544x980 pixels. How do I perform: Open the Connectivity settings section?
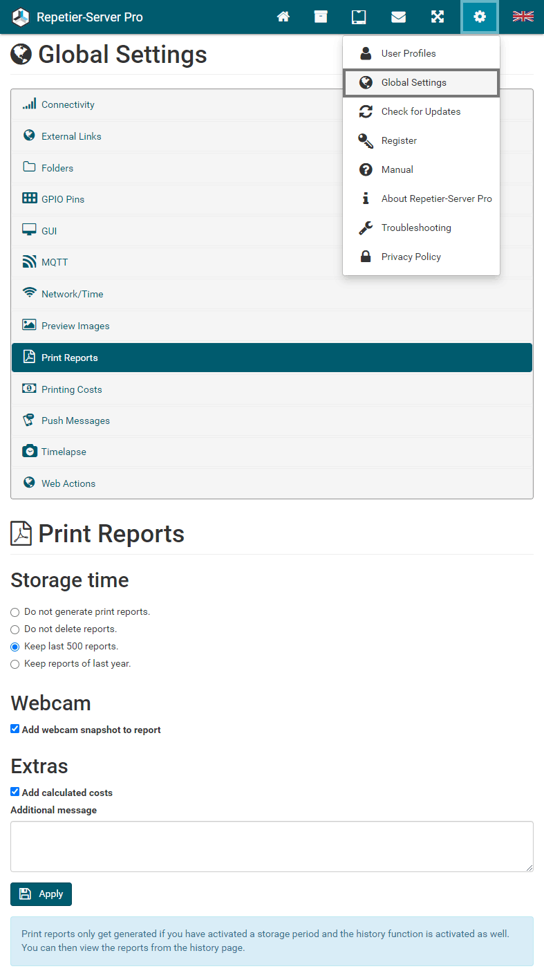click(x=68, y=104)
